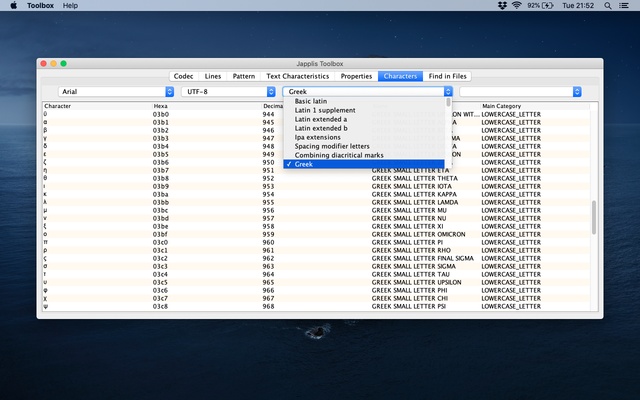Open Notification Center icon

click(624, 5)
